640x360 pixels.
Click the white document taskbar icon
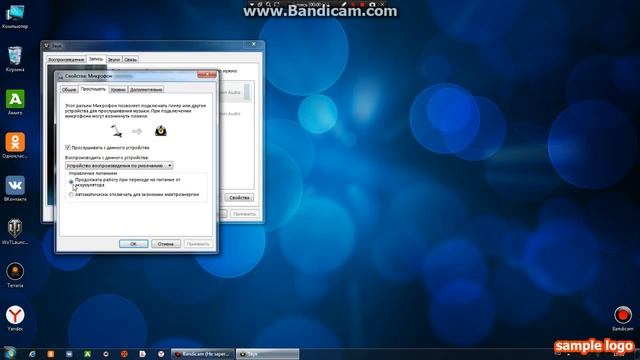pos(142,354)
